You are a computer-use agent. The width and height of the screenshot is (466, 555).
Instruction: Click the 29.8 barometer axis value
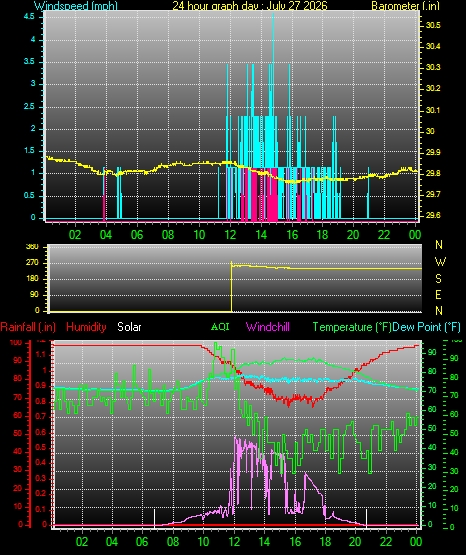(433, 173)
